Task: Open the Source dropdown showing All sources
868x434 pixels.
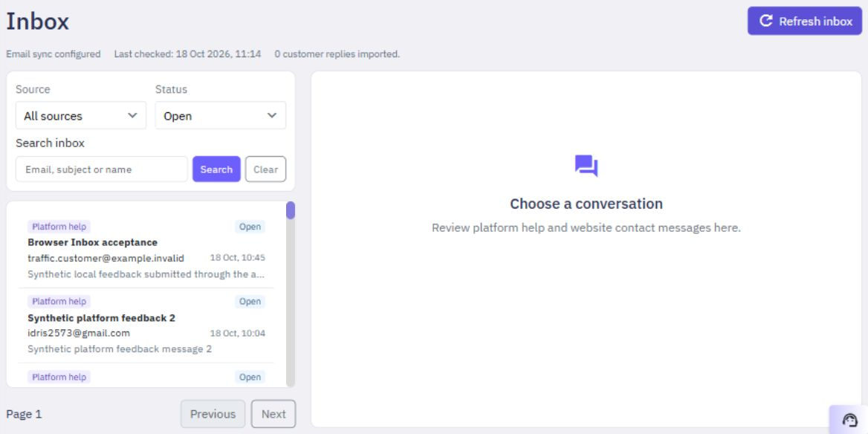Action: (81, 116)
